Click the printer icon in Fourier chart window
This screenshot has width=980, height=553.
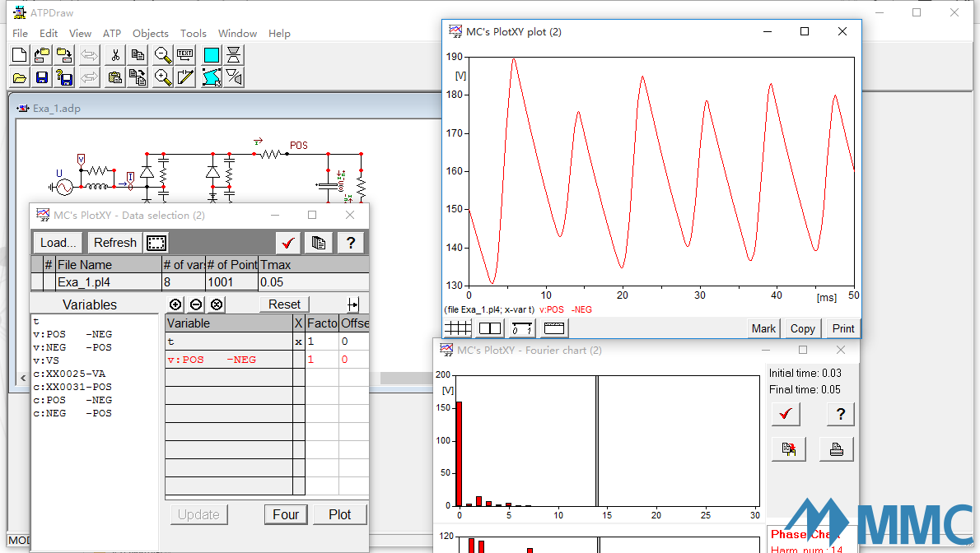point(836,449)
